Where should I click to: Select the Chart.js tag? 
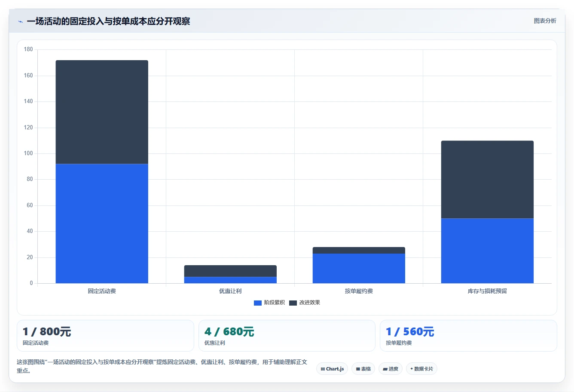332,369
